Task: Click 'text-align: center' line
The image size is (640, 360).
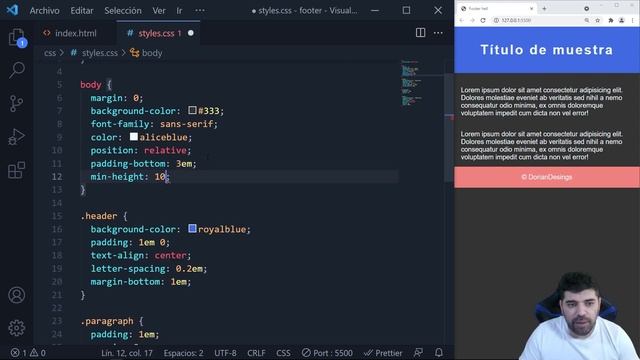Action: [141, 256]
